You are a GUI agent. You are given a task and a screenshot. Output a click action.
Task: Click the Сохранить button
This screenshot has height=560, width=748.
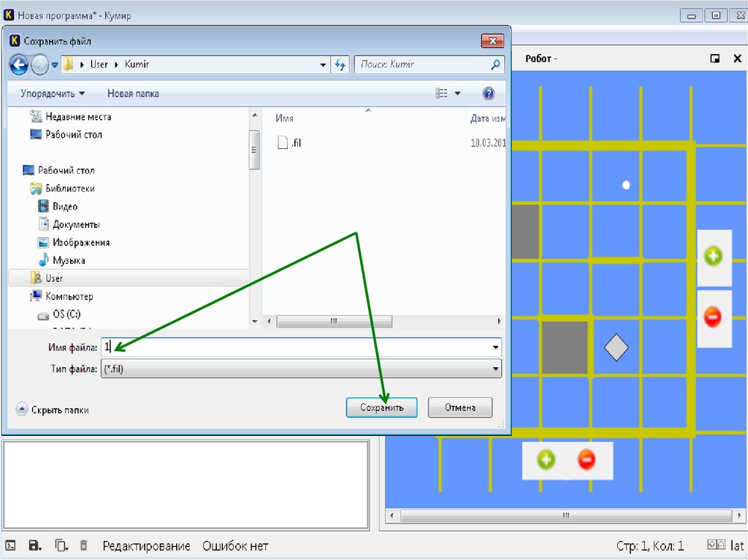pos(381,407)
